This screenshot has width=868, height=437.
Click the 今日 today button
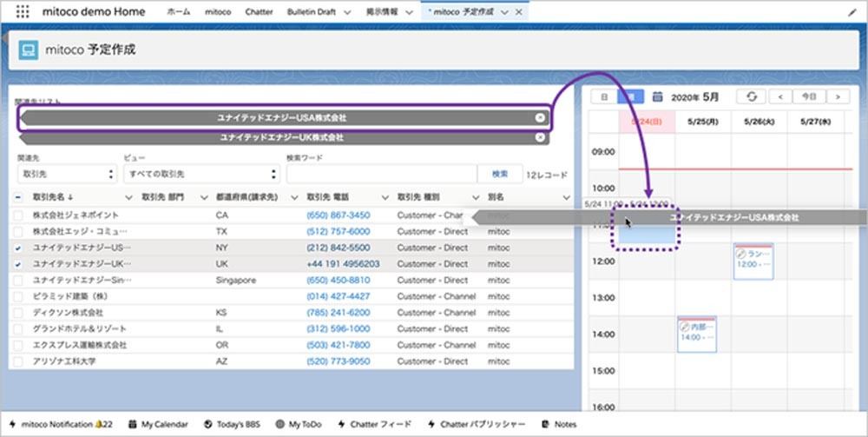tap(809, 96)
